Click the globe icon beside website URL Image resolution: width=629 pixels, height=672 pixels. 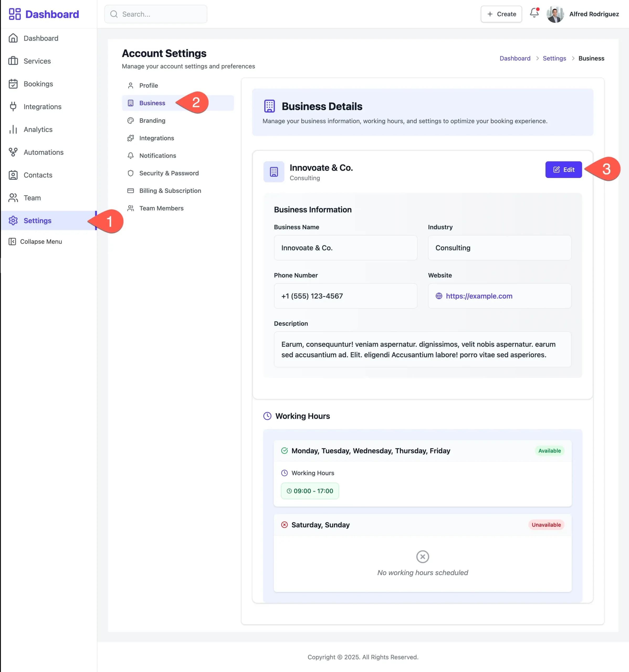(439, 296)
